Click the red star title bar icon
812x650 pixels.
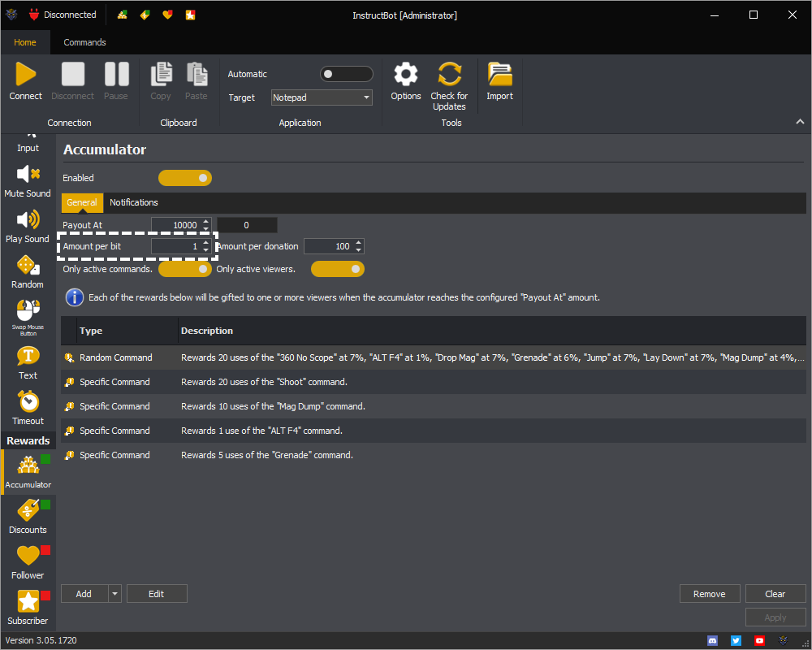(x=191, y=15)
